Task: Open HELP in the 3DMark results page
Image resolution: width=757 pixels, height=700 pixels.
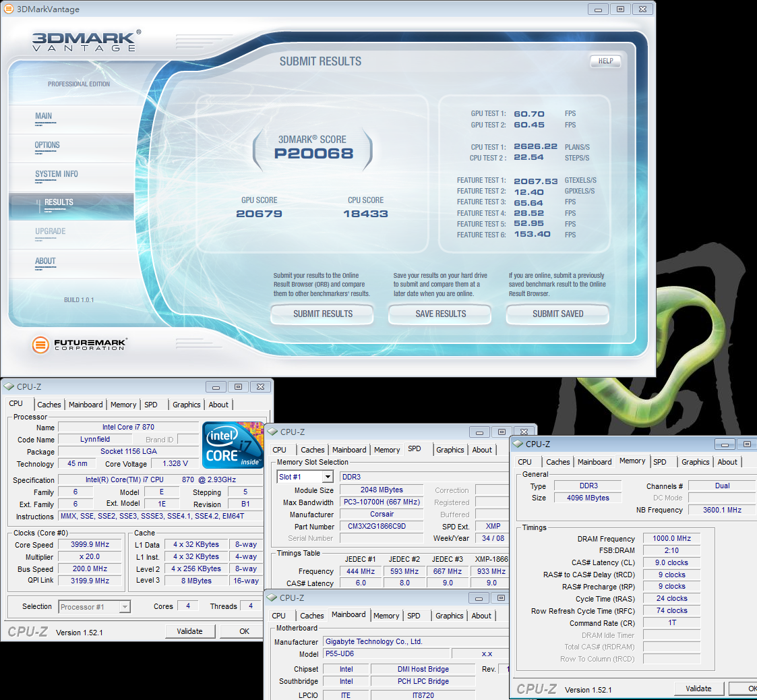Action: pos(605,61)
